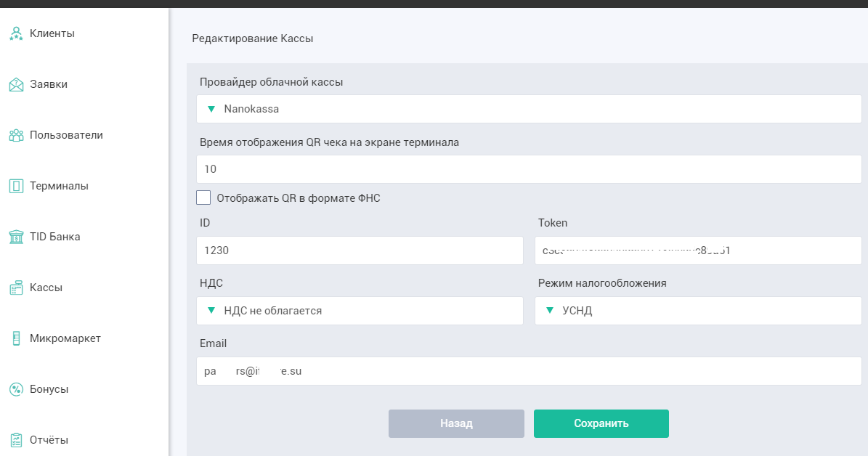Viewport: 868px width, 456px height.
Task: Focus the Token input field
Action: pyautogui.click(x=697, y=251)
